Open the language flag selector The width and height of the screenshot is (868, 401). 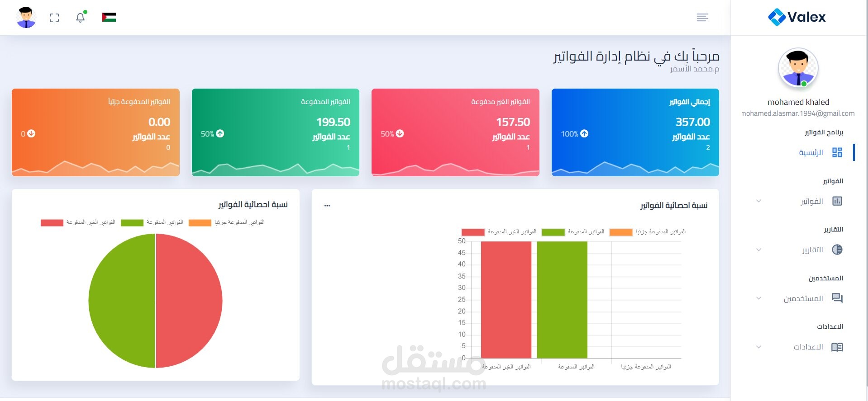tap(109, 17)
